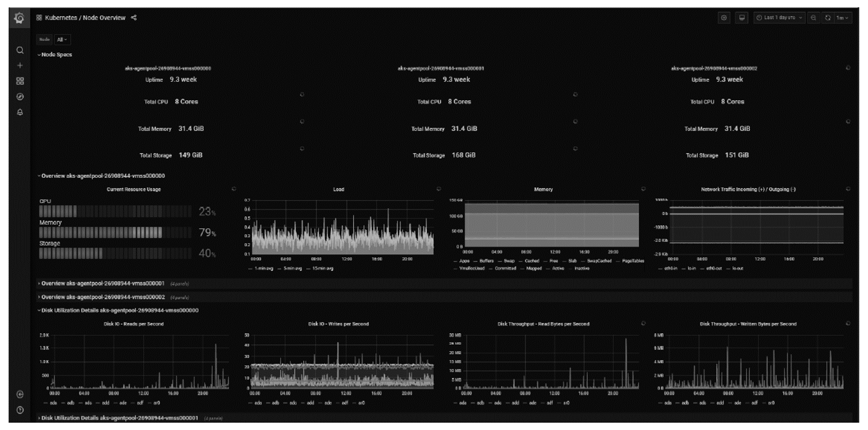Open the search icon in the sidebar
Image resolution: width=868 pixels, height=430 pixels.
20,50
